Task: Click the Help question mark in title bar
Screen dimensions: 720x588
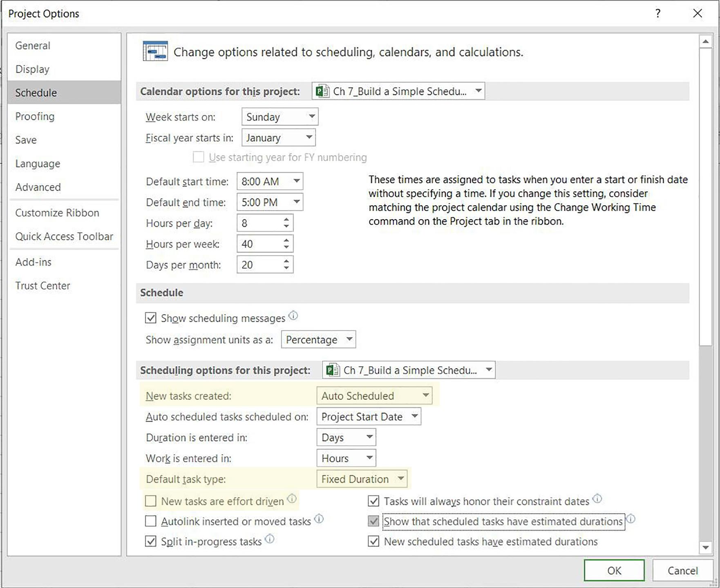Action: point(657,13)
